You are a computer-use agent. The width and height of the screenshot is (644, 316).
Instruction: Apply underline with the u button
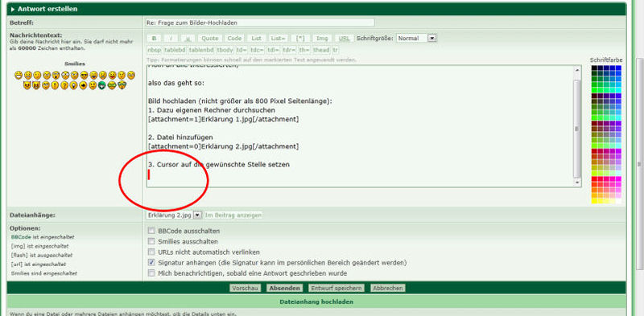tap(188, 38)
